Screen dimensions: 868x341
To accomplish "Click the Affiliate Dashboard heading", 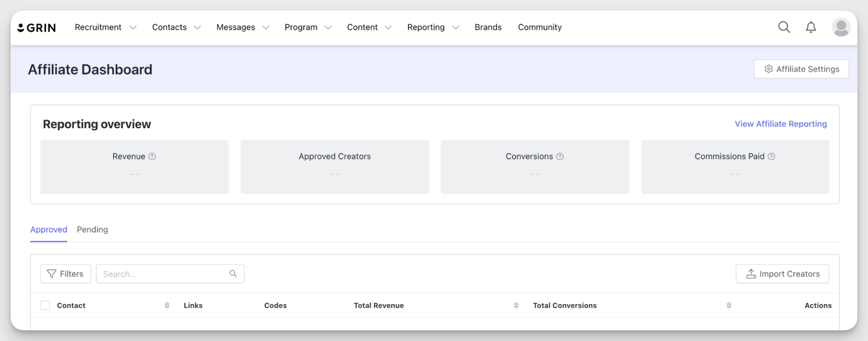I will (90, 70).
